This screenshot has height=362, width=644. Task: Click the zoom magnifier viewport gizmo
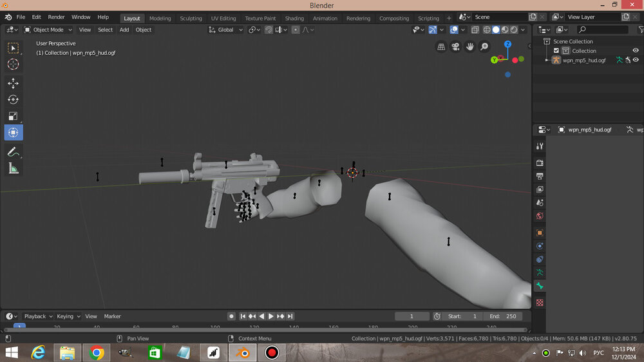coord(484,46)
